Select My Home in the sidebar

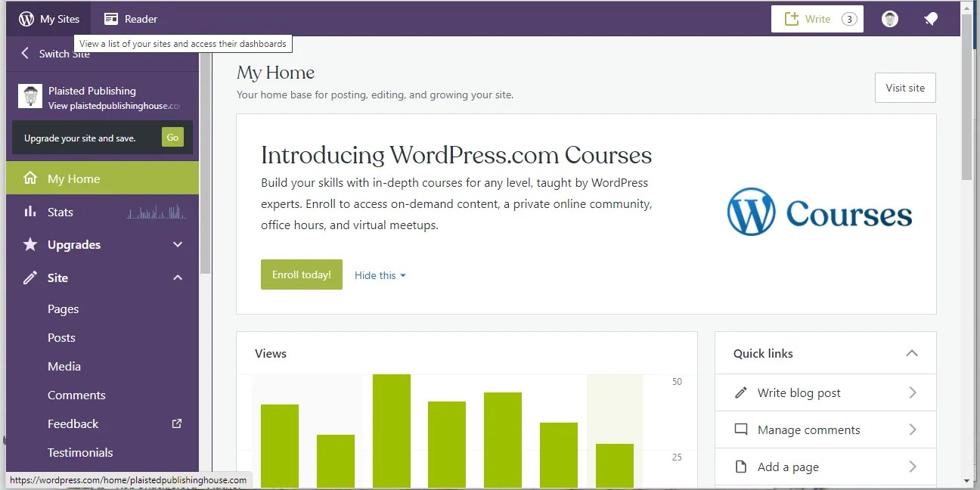coord(102,178)
